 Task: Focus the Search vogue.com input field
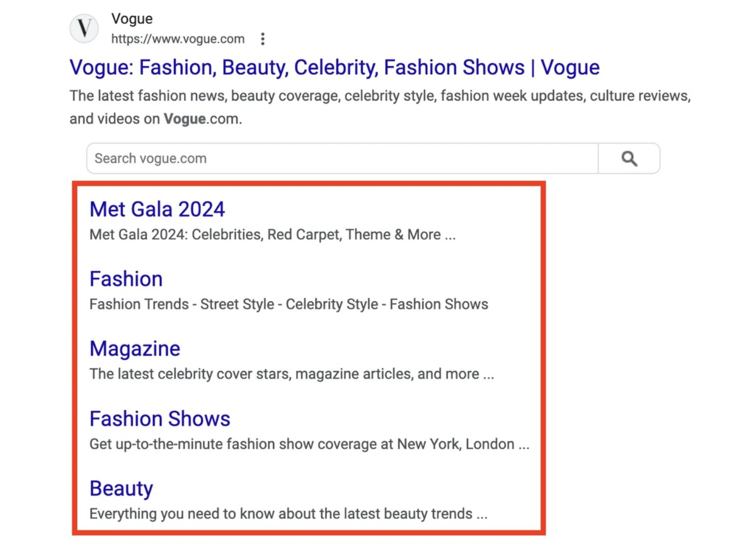[342, 158]
